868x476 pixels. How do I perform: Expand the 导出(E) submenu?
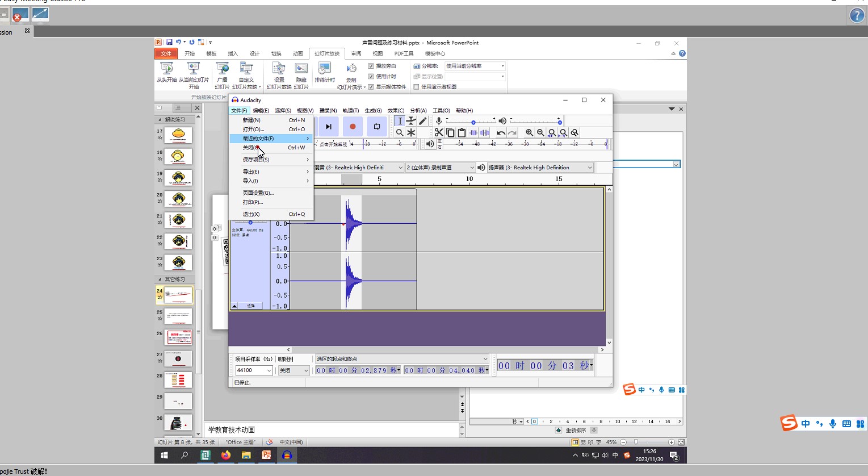tap(271, 172)
